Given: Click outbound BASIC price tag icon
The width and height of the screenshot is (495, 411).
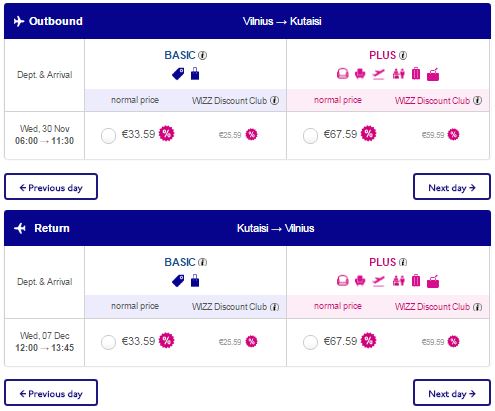Looking at the screenshot, I should click(x=178, y=74).
